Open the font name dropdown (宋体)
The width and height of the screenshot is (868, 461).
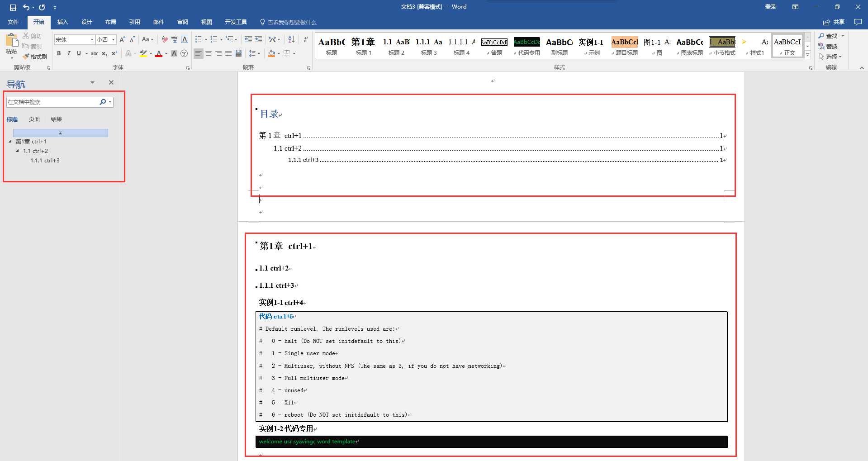tap(92, 39)
